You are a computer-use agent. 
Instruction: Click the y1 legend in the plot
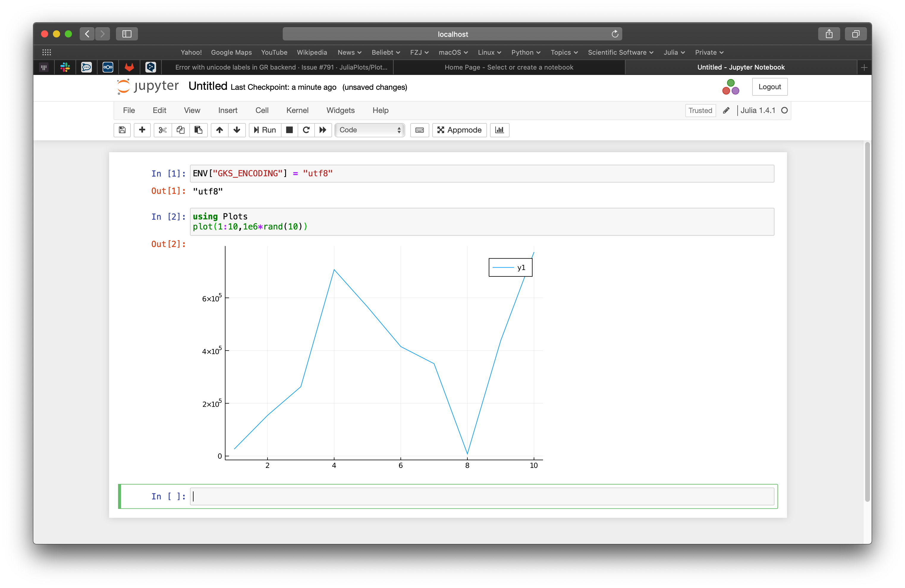pyautogui.click(x=510, y=267)
